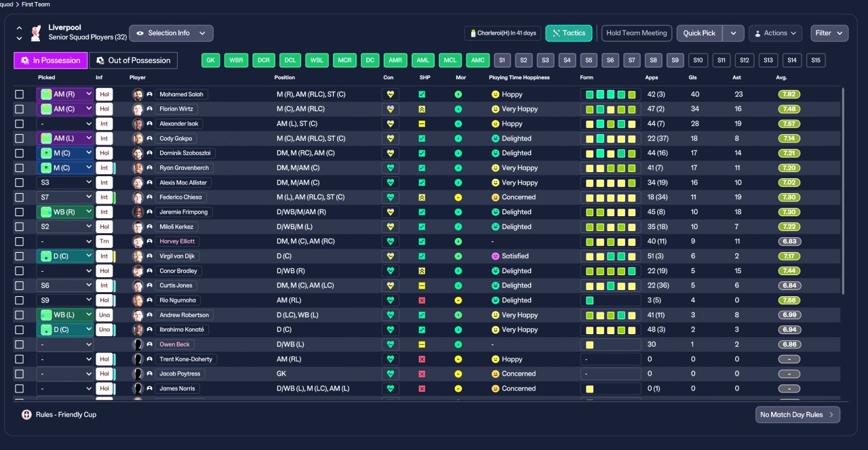Click Ibrahima Konaté's player portrait
This screenshot has width=868, height=450.
pos(138,329)
